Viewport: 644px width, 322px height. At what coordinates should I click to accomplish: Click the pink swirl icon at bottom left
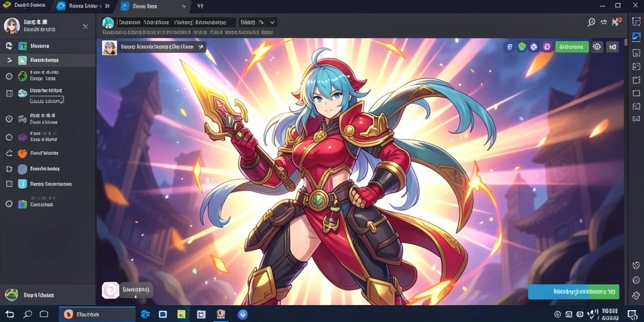click(x=110, y=290)
